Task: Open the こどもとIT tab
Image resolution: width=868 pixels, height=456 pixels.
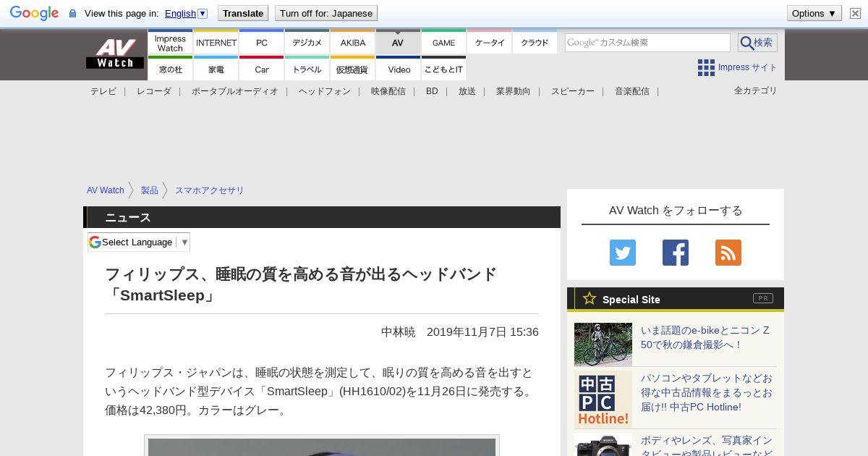Action: tap(444, 69)
